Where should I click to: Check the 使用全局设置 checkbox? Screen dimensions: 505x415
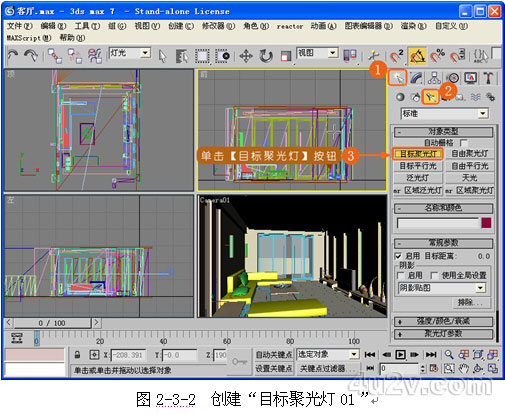434,275
